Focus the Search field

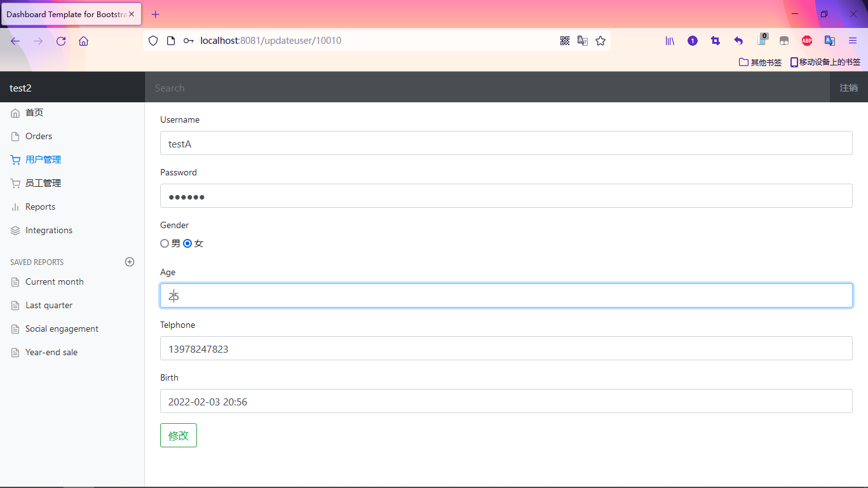[x=487, y=88]
